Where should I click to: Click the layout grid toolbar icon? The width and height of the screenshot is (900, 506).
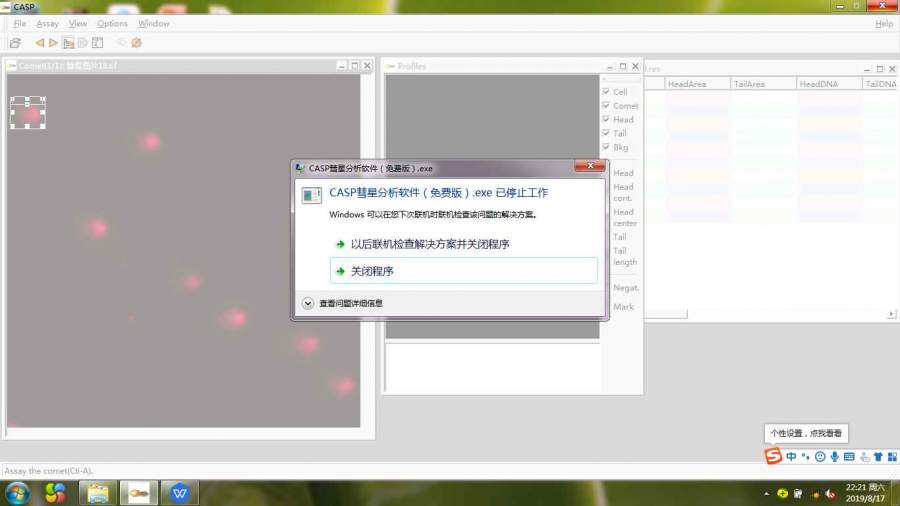[98, 43]
